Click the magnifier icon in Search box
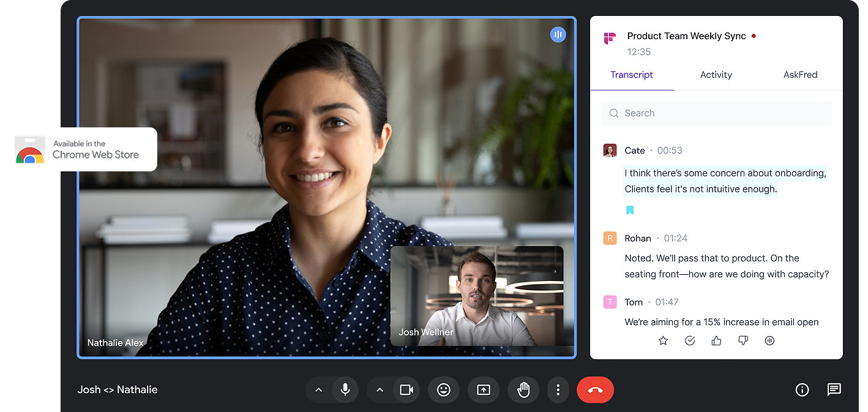The width and height of the screenshot is (868, 412). pos(614,113)
